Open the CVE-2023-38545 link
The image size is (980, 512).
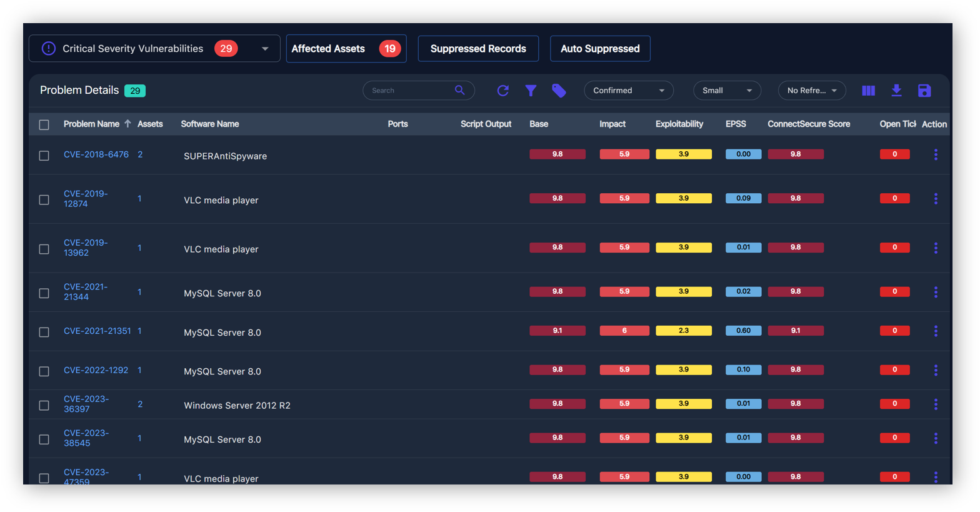(x=86, y=438)
